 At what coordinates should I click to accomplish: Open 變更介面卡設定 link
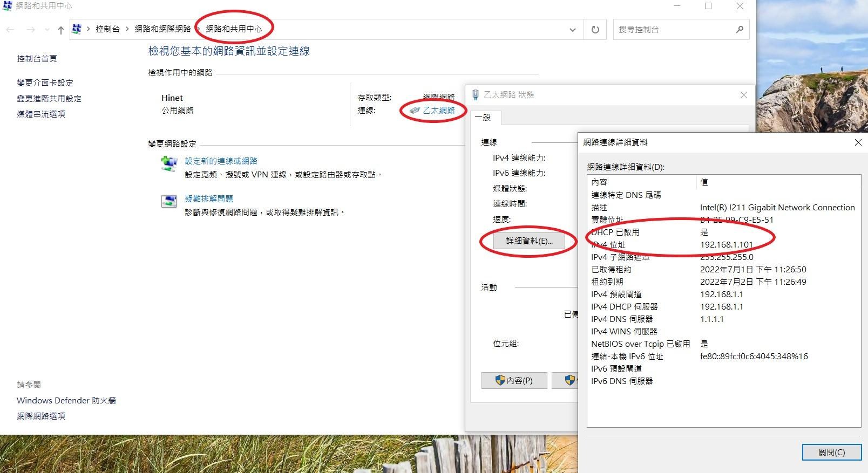coord(45,83)
